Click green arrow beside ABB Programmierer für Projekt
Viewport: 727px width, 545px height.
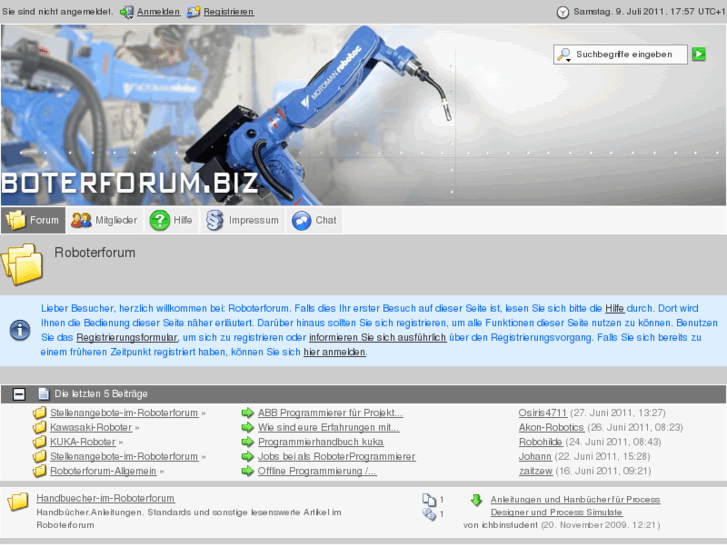248,412
